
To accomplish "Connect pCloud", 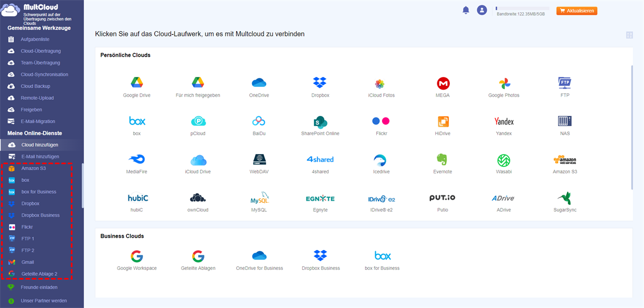I will pos(198,126).
